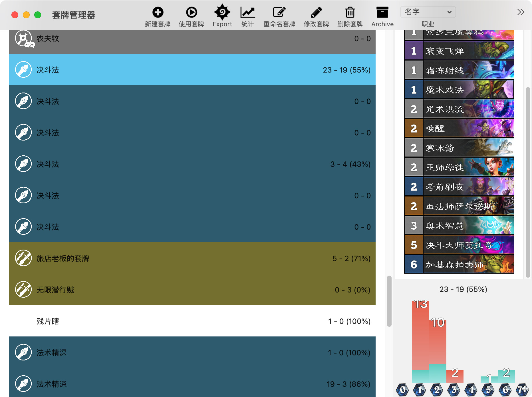Click the 修改套牌 pencil icon
Viewport: 532px width, 397px height.
316,13
